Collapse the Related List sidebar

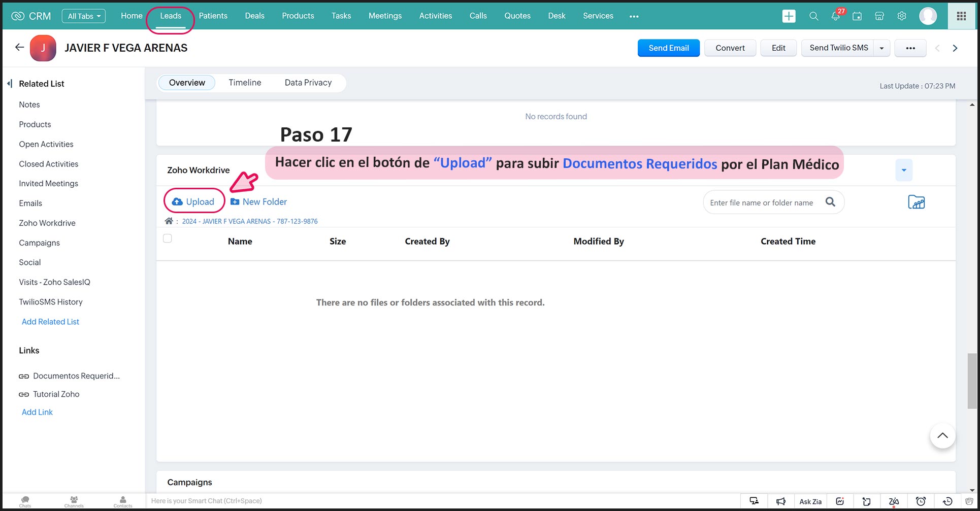(10, 84)
